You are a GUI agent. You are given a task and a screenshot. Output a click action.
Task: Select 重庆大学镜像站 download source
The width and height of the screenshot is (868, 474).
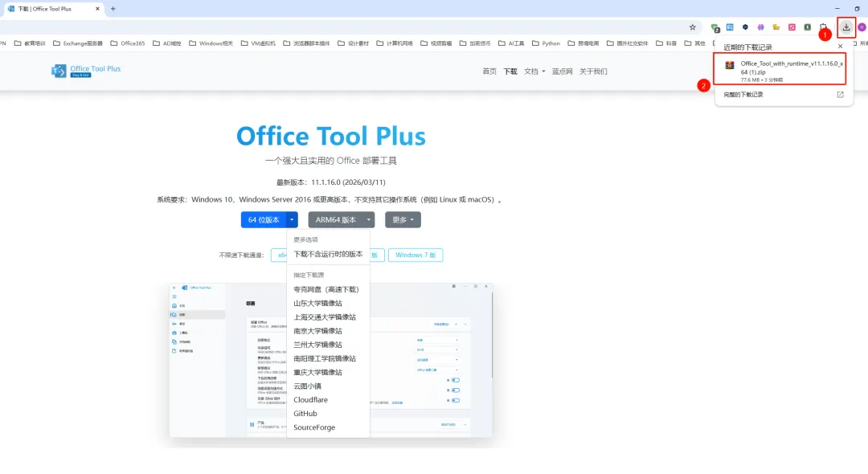pyautogui.click(x=328, y=372)
